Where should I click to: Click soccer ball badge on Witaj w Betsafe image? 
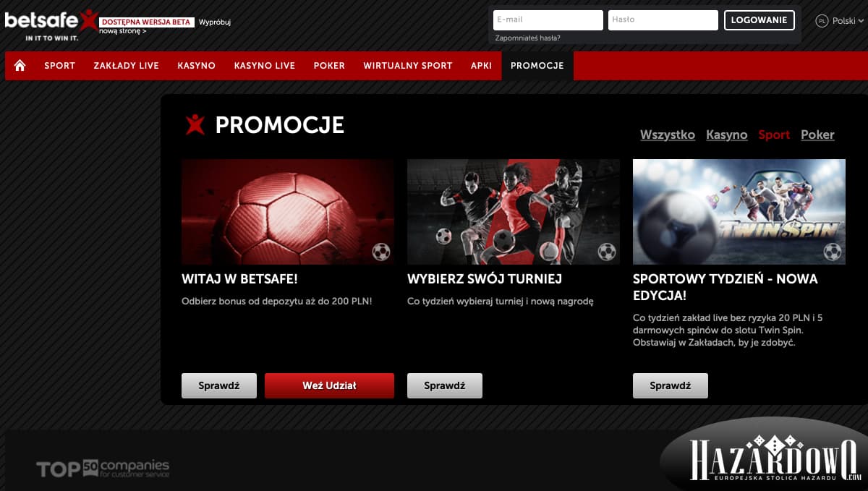(380, 252)
